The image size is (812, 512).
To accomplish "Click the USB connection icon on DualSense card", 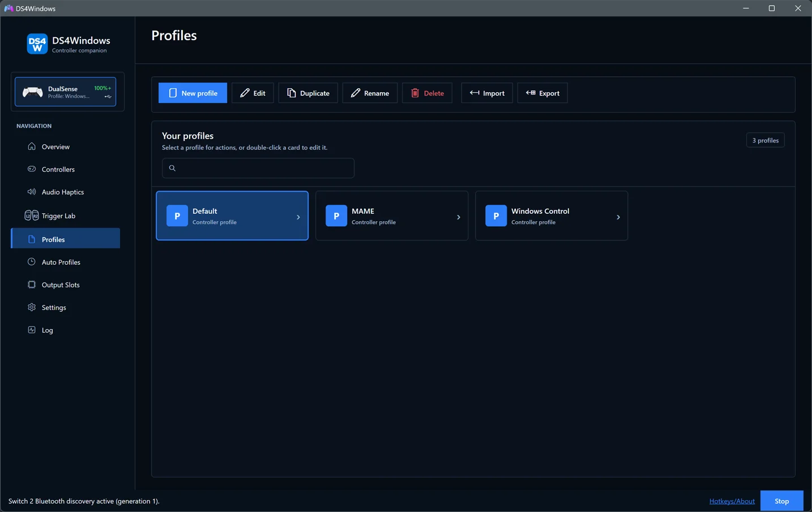I will 108,97.
